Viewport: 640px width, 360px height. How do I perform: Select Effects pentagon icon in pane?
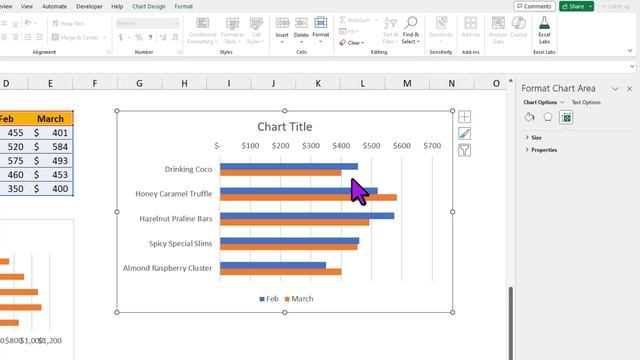[x=548, y=118]
